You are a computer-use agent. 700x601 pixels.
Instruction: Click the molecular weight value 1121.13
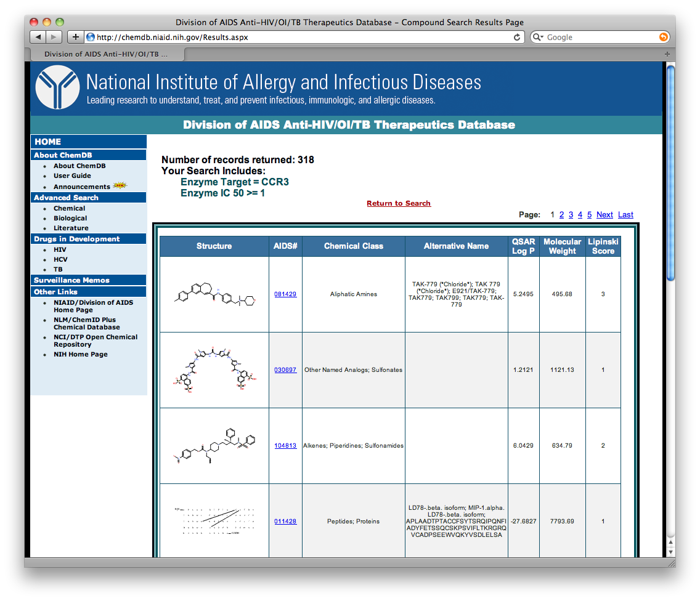pos(562,370)
